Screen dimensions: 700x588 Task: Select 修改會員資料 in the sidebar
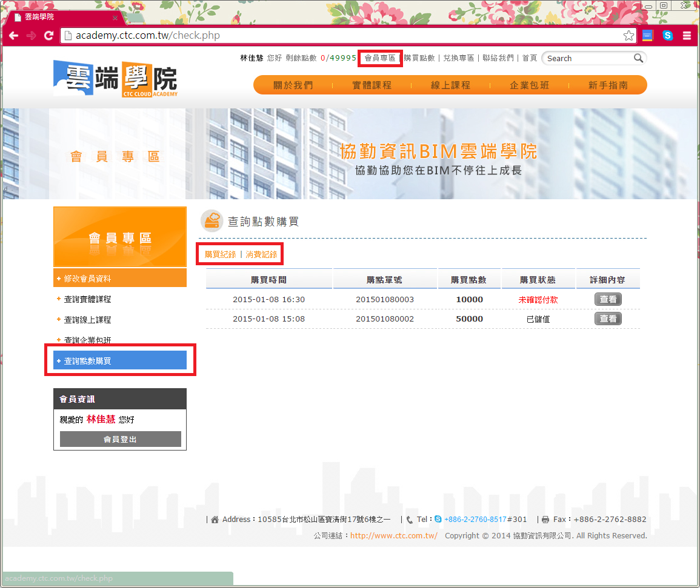click(x=88, y=279)
